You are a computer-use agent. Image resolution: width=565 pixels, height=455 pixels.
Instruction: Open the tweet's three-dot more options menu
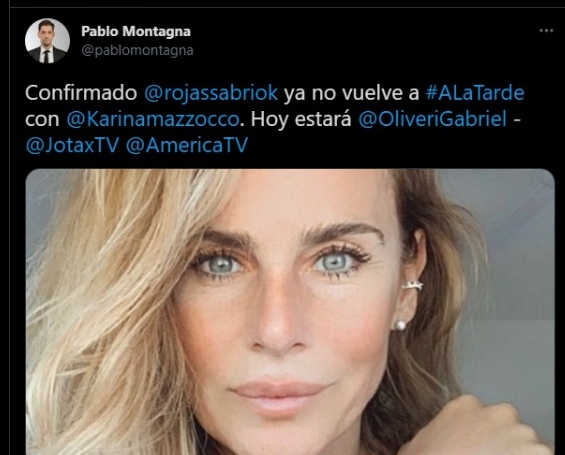point(546,31)
